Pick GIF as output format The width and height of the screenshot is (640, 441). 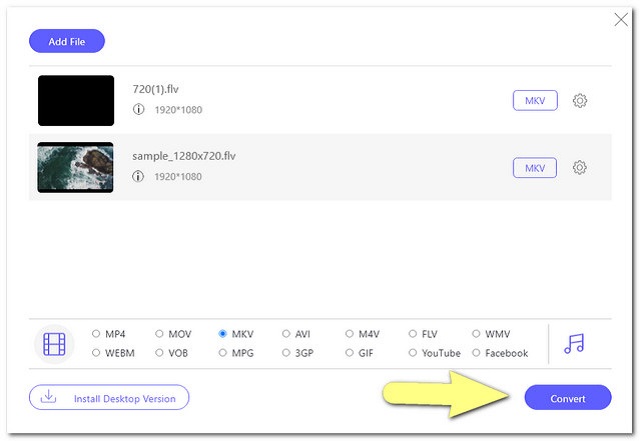click(350, 353)
